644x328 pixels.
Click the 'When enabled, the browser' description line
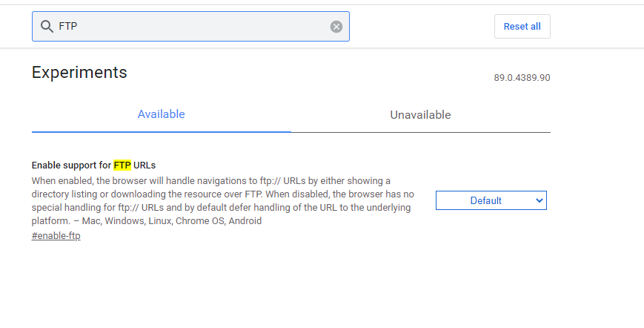coord(210,181)
